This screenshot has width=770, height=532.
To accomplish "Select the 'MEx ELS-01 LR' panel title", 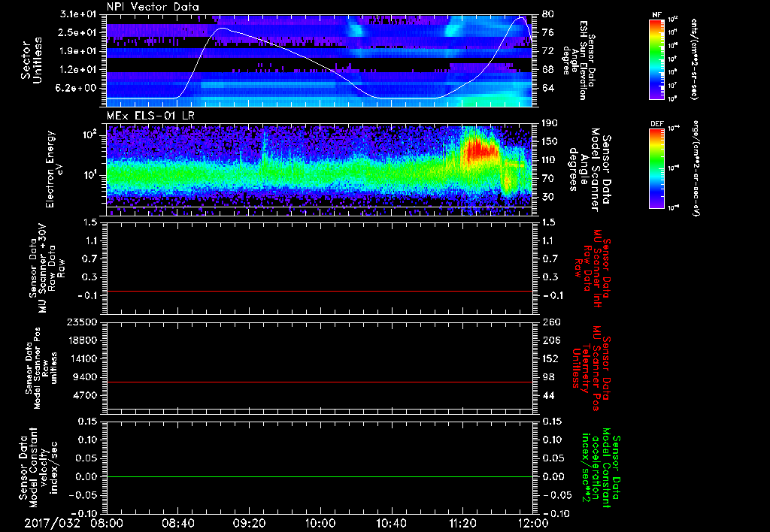I will click(150, 116).
